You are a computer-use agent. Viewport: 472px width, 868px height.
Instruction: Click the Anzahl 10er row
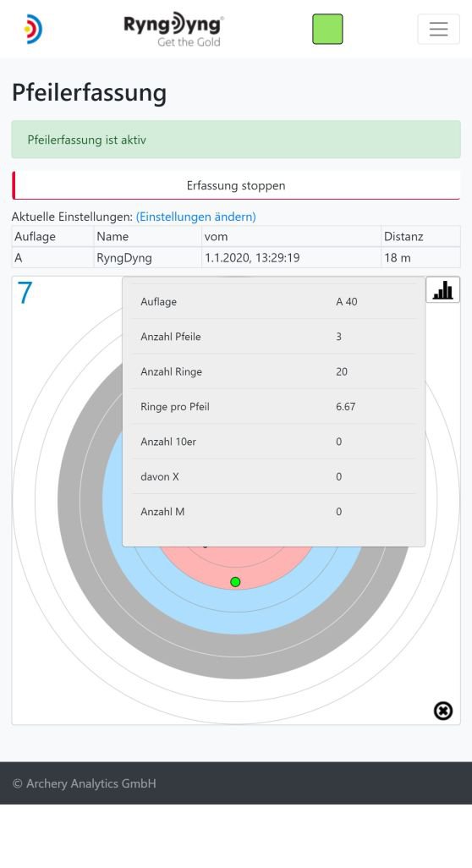274,442
